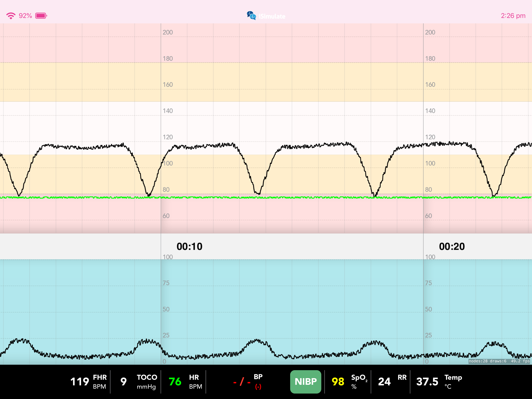Select the 00:10 timeline label

click(x=189, y=246)
